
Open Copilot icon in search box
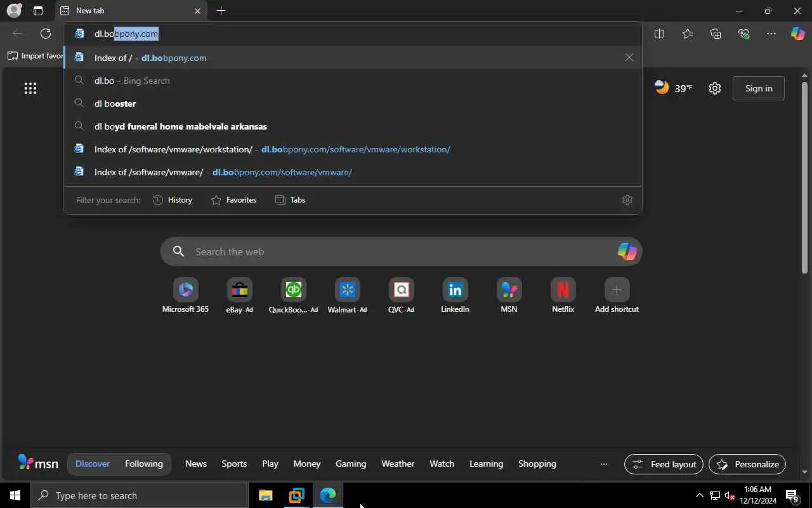tap(627, 251)
